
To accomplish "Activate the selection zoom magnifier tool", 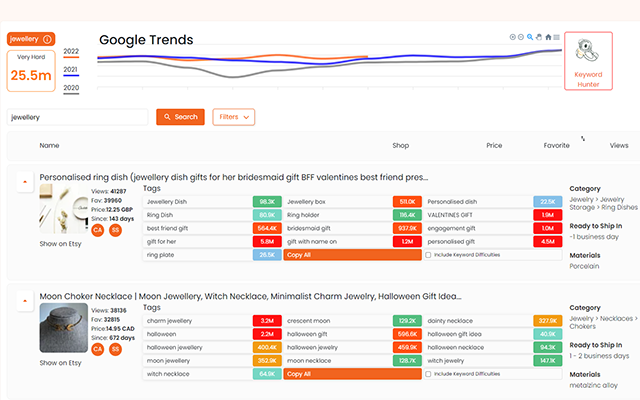I will click(x=530, y=37).
